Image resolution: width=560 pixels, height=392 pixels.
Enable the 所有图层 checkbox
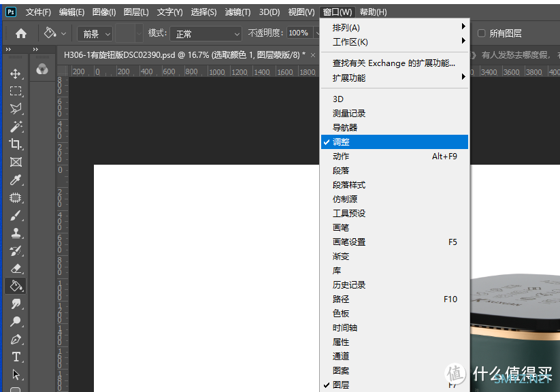[482, 33]
